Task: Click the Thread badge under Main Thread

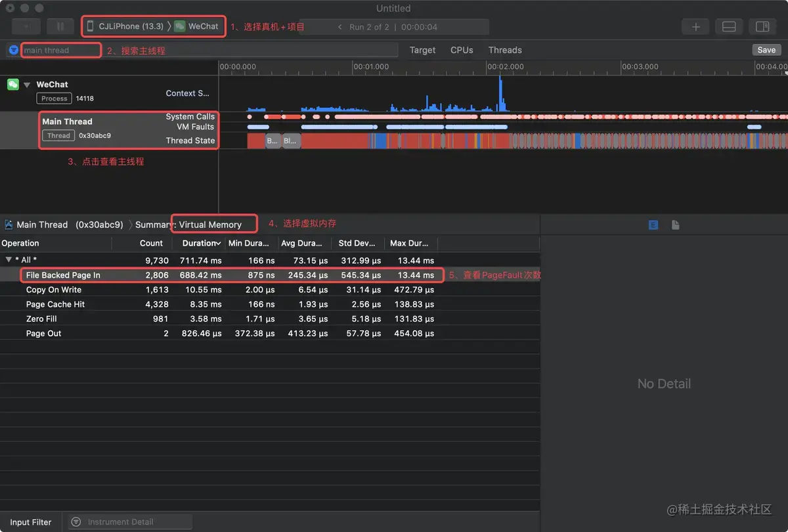Action: pos(58,135)
